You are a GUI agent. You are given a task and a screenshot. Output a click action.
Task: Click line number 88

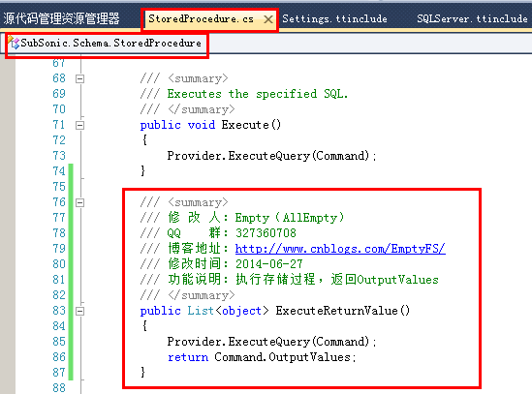tap(59, 387)
